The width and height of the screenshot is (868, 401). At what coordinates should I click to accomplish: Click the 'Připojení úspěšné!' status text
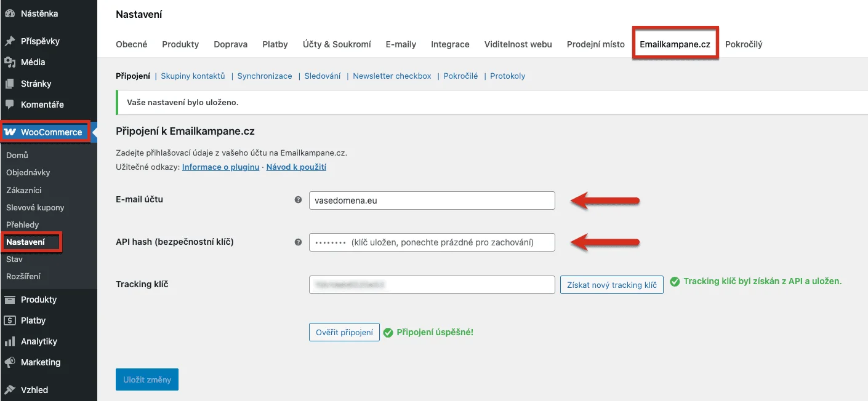click(x=435, y=332)
